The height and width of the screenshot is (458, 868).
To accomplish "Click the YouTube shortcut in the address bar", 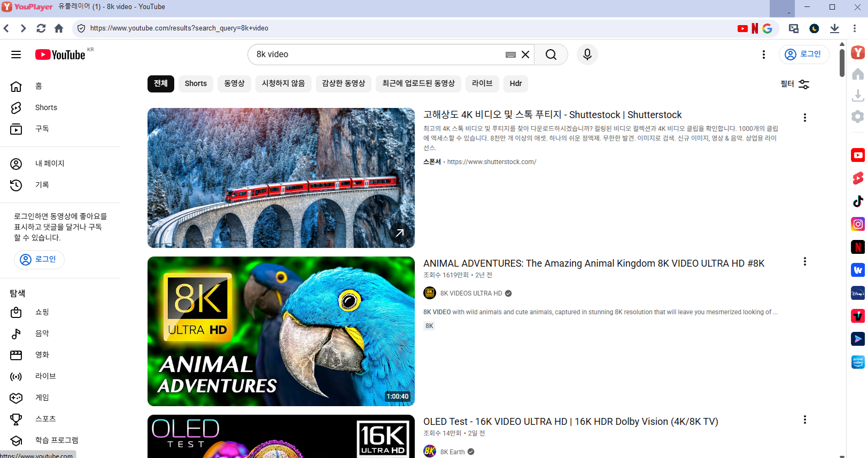I will tap(742, 28).
